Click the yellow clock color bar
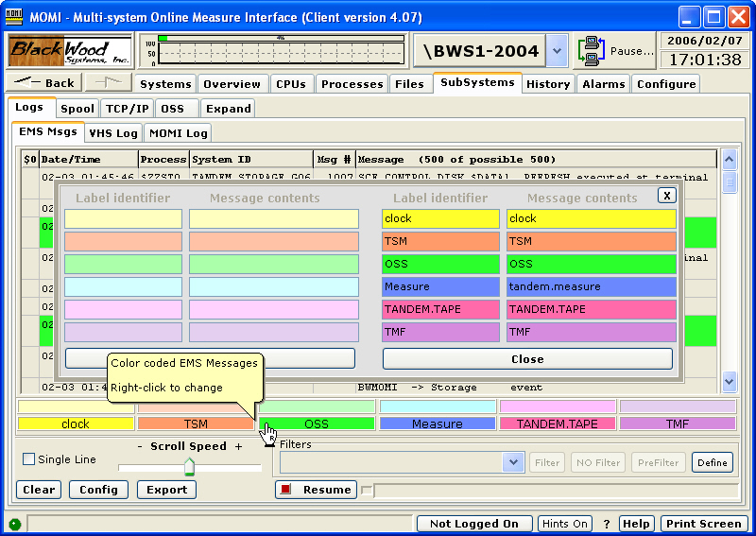The image size is (756, 536). click(76, 424)
